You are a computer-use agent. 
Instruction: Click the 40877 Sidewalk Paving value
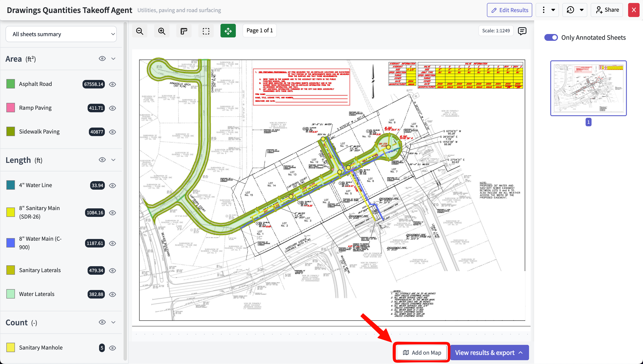pos(97,132)
